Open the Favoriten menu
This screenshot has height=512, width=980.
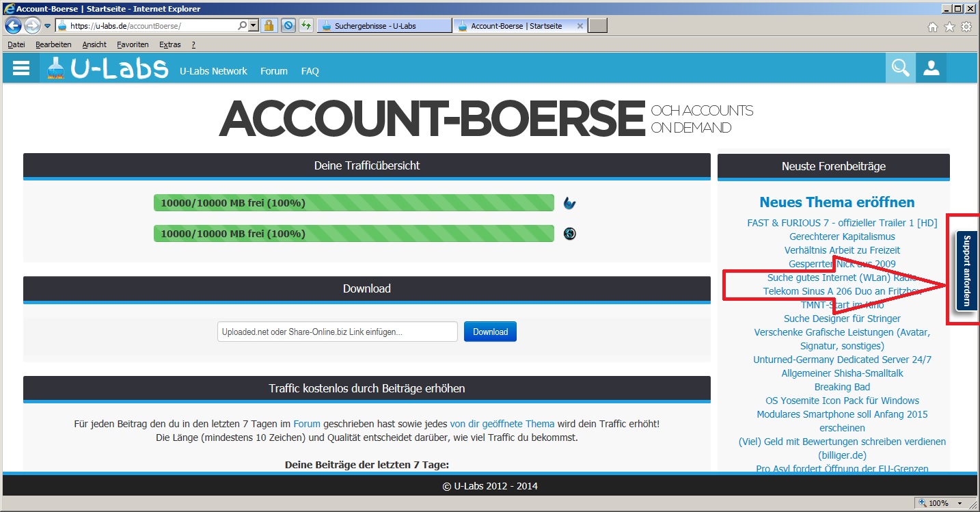pyautogui.click(x=133, y=44)
